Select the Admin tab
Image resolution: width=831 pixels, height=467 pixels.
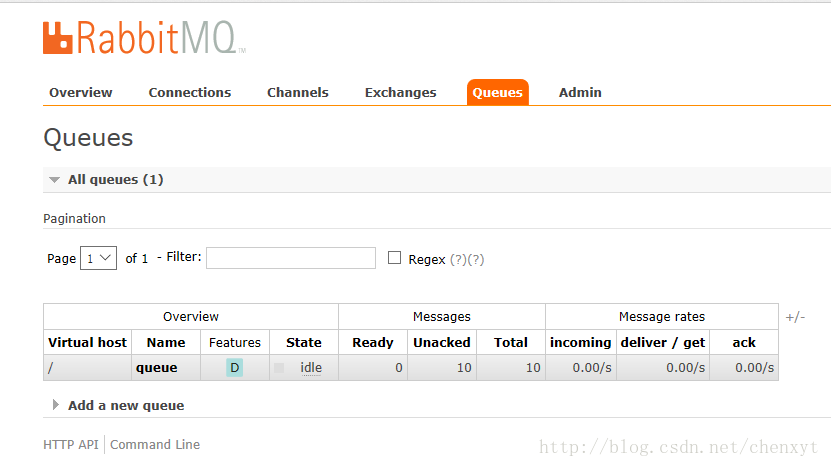pyautogui.click(x=580, y=92)
